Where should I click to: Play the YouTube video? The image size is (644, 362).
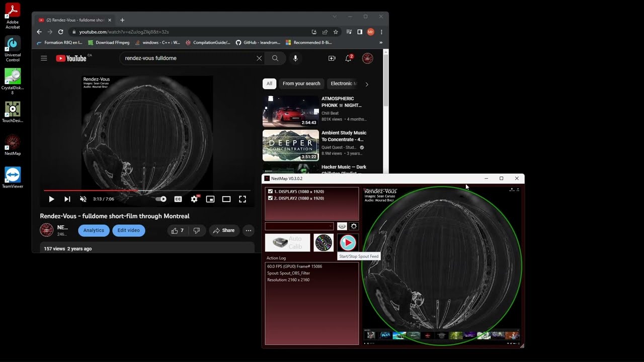(51, 199)
